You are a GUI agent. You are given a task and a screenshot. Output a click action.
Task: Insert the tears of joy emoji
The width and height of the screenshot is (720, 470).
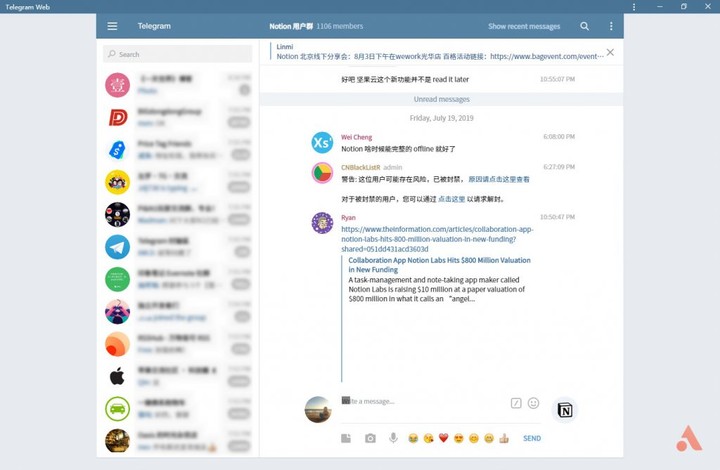[413, 438]
